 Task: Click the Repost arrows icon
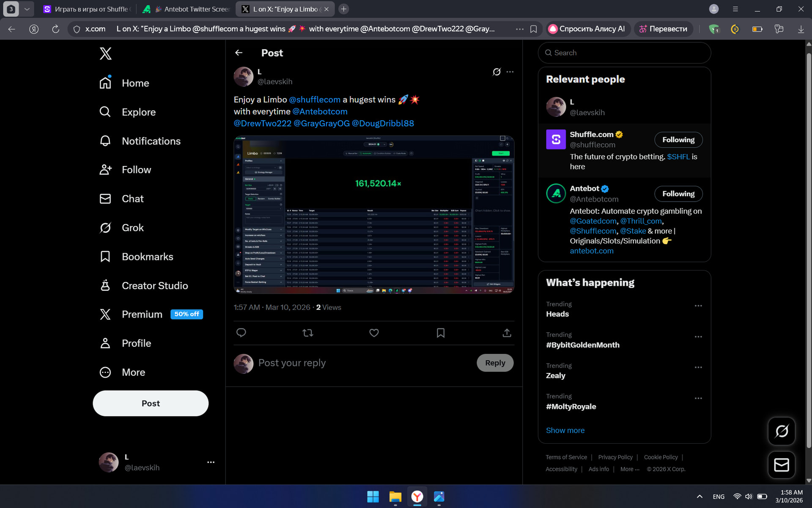(308, 333)
